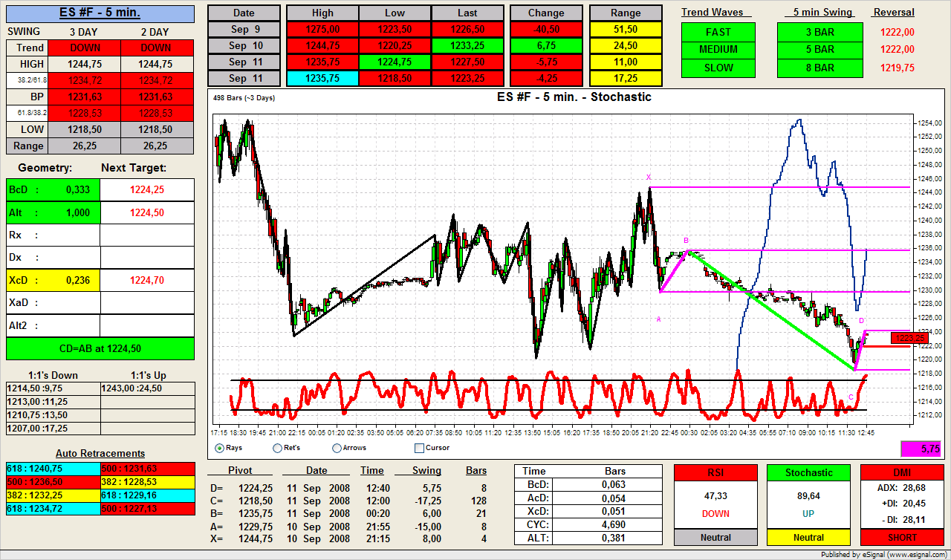Viewport: 951px width, 560px height.
Task: Click the Alt geometry value 1,000
Action: [77, 212]
